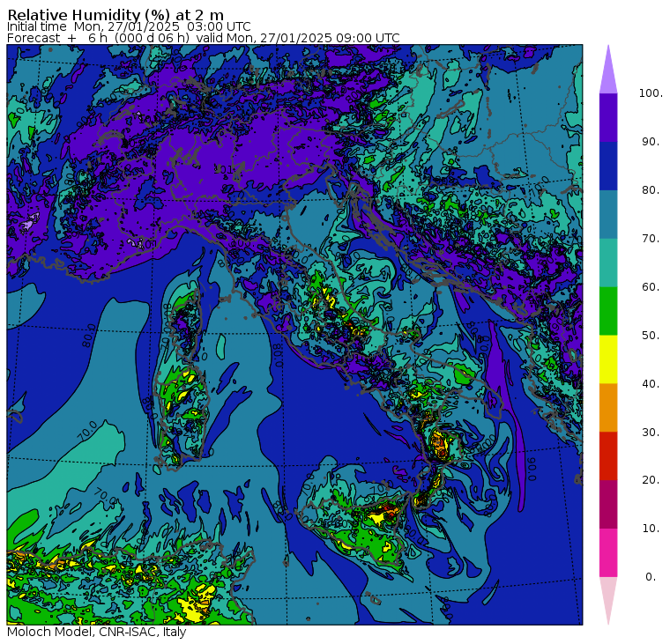This screenshot has width=670, height=644.
Task: Pick the steel blue 70–80% legend color band
Action: click(x=608, y=214)
